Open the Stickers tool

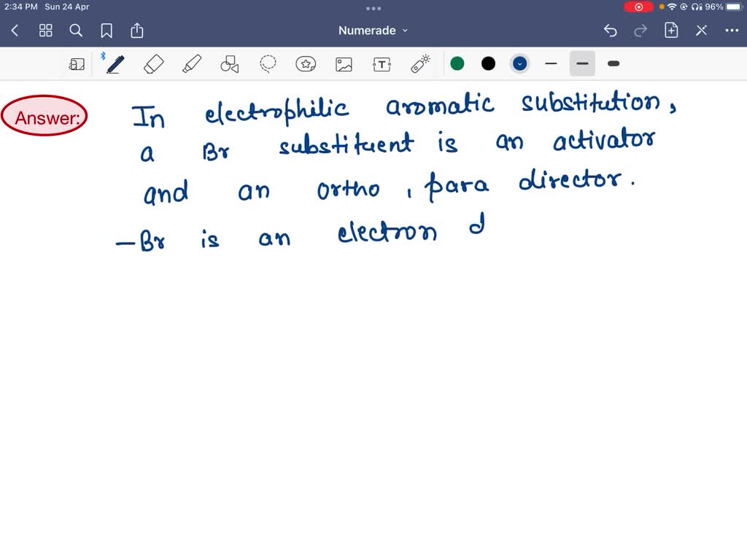pyautogui.click(x=306, y=63)
